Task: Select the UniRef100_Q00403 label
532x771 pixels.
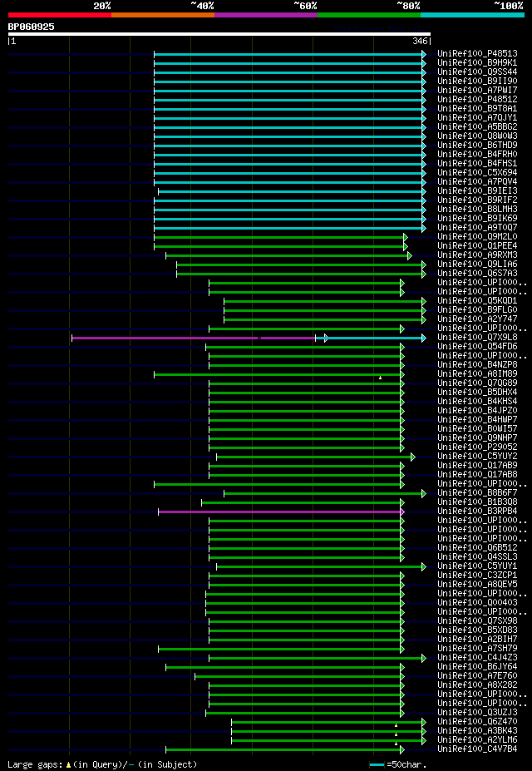Action: pos(477,603)
